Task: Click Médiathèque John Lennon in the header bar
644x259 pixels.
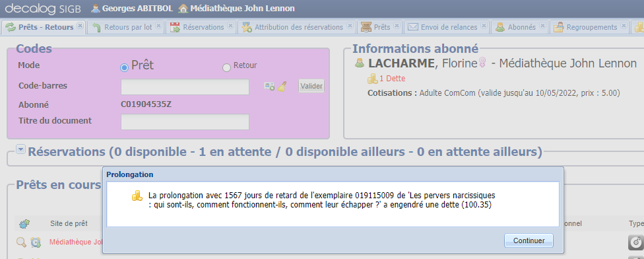Action: (x=242, y=8)
